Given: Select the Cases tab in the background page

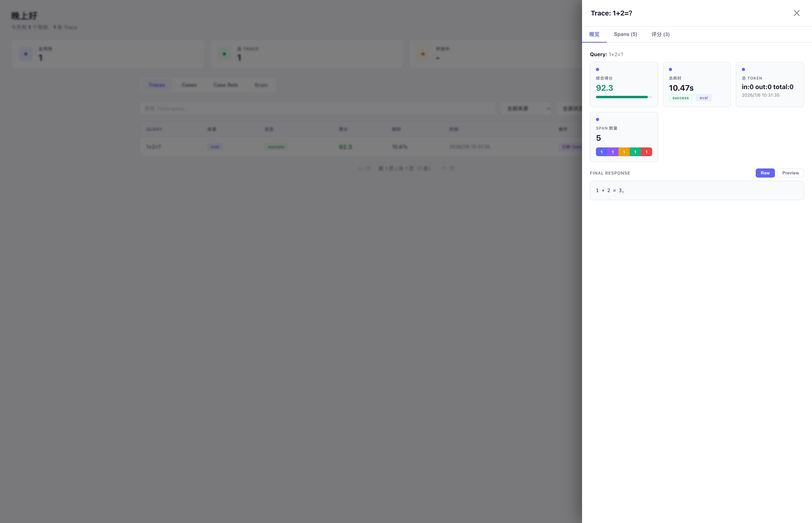Looking at the screenshot, I should tap(189, 85).
